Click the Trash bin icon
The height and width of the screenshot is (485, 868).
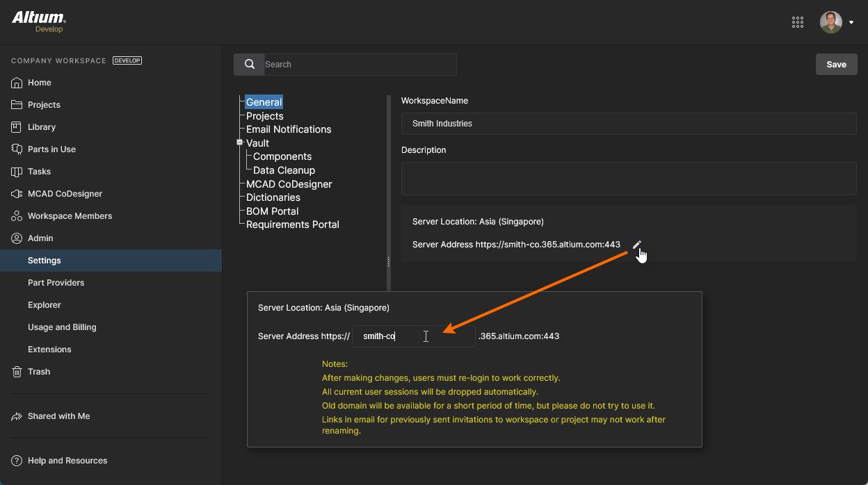[x=17, y=372]
